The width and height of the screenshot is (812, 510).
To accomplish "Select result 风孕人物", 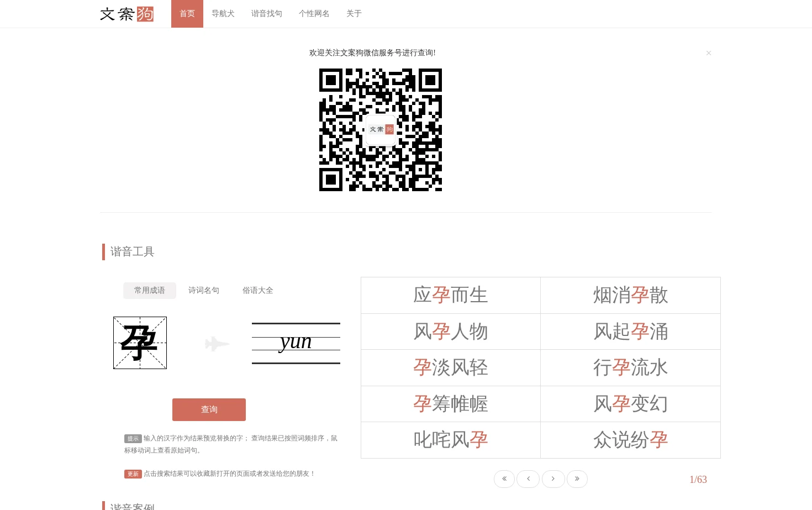I will (x=451, y=332).
